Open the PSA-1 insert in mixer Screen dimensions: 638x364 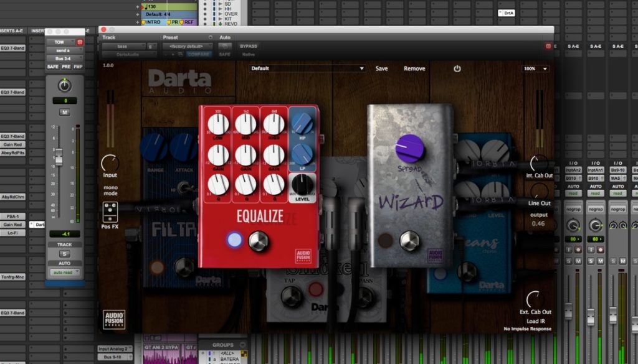point(13,217)
